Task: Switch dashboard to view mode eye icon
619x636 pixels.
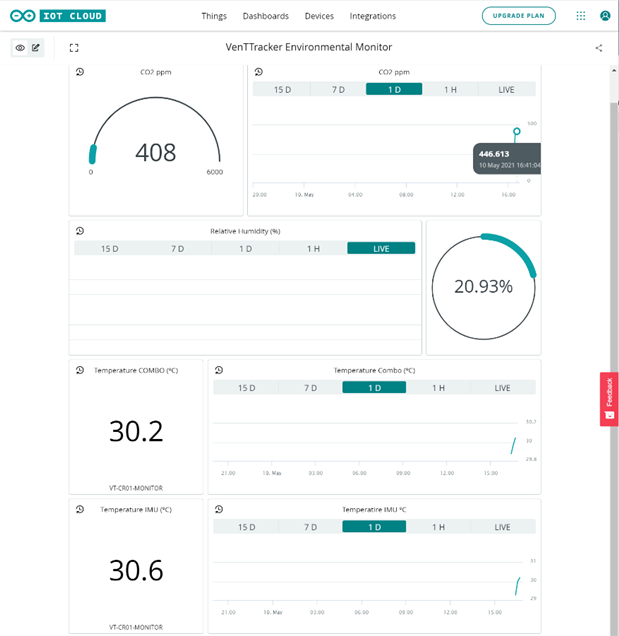Action: (x=20, y=48)
